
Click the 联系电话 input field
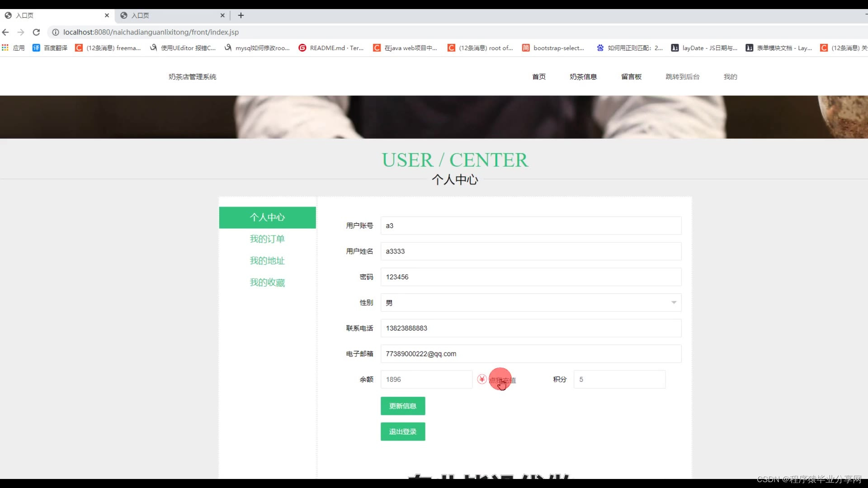531,328
